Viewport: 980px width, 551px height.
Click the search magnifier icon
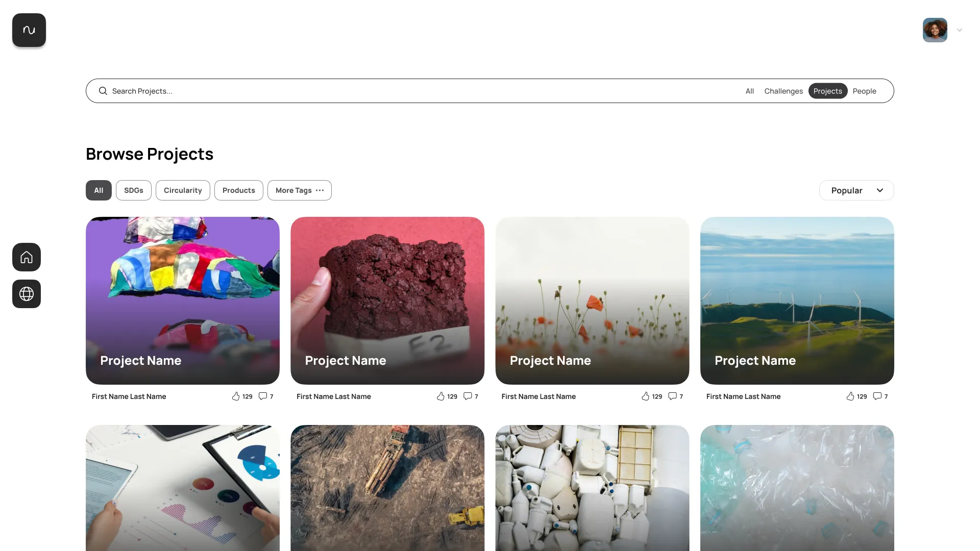[103, 91]
